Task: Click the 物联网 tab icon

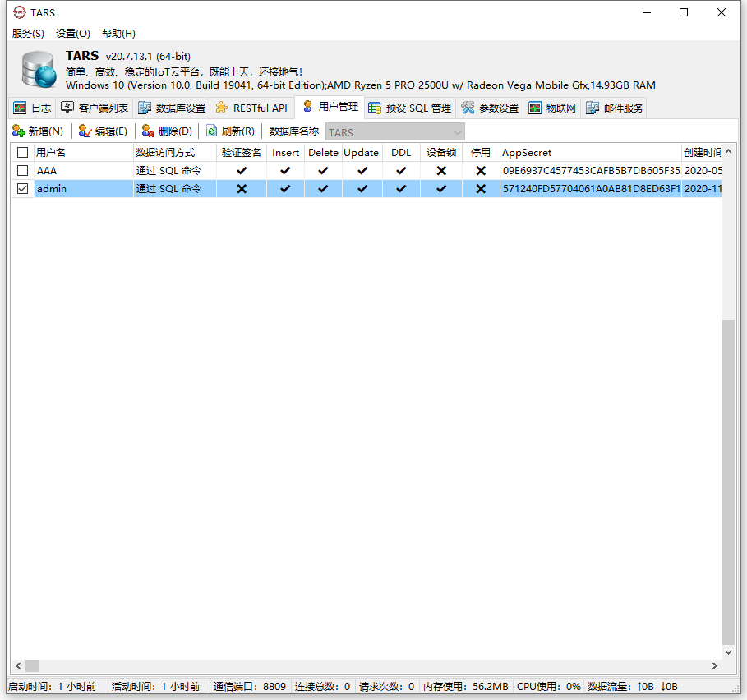Action: click(535, 108)
